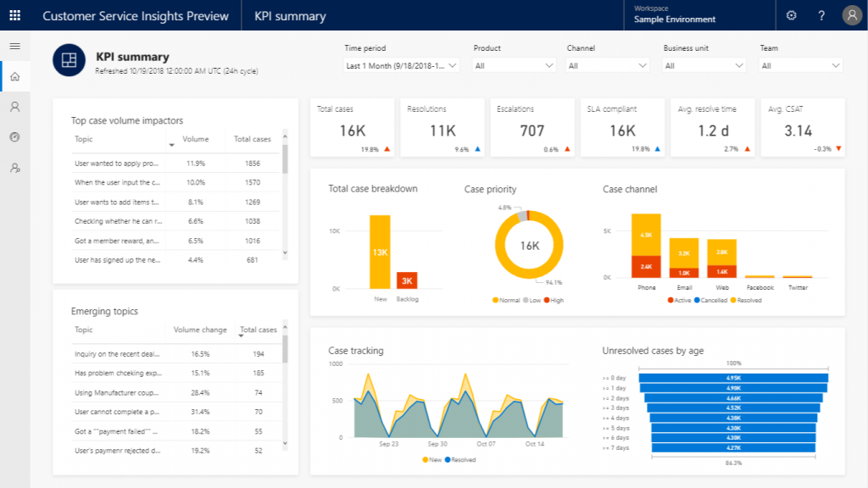Select the agent search icon in the sidebar
Screen dimensions: 868x488
tap(14, 168)
